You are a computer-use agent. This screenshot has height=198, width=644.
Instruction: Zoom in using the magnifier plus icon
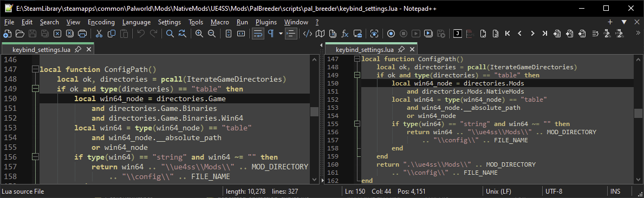199,34
